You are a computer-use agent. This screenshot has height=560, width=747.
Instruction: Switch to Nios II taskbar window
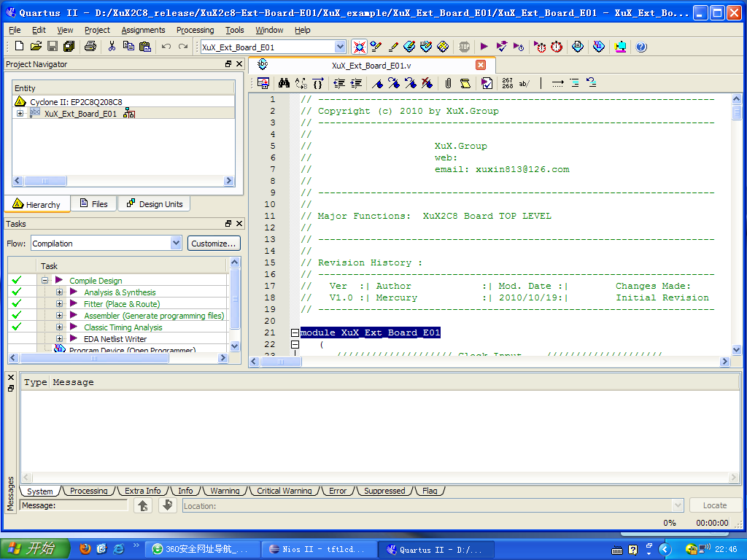click(x=319, y=549)
